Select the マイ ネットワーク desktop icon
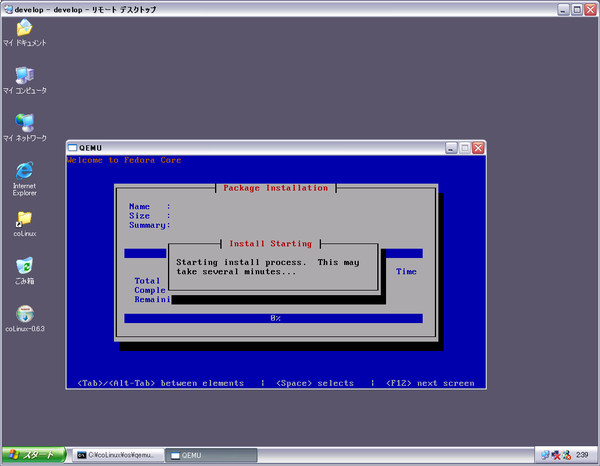The height and width of the screenshot is (466, 600). coord(24,128)
